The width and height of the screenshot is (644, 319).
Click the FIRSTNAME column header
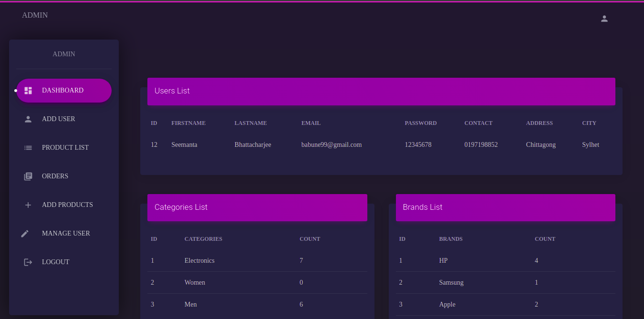pos(188,123)
